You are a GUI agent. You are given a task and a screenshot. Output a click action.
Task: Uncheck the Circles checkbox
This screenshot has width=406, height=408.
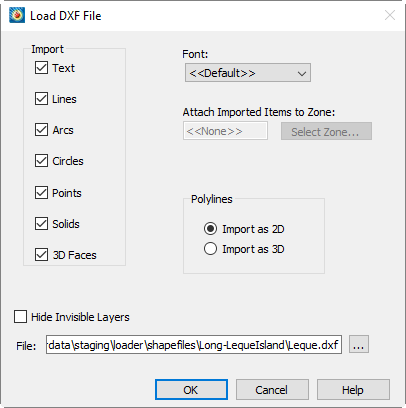41,161
